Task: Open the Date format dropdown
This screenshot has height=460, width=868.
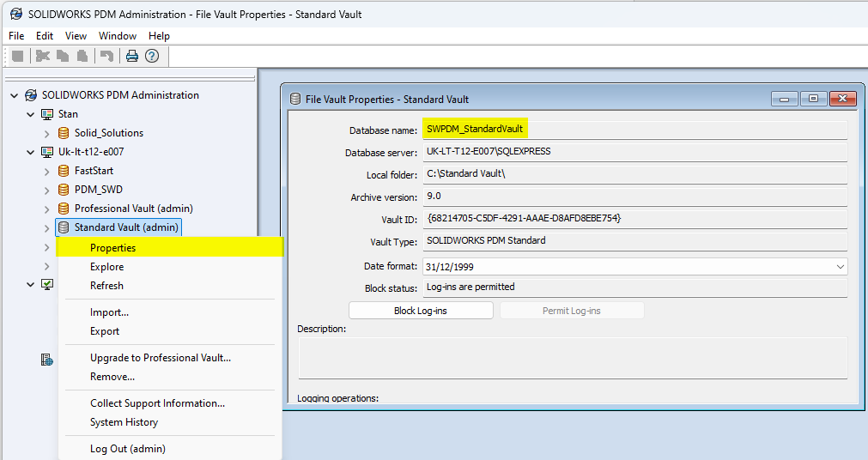Action: pyautogui.click(x=839, y=267)
